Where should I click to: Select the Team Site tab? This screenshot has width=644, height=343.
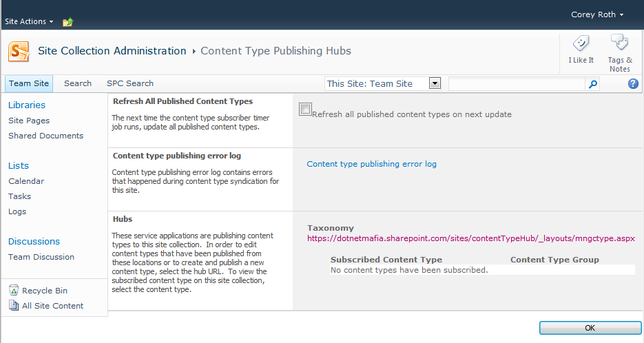tap(29, 83)
